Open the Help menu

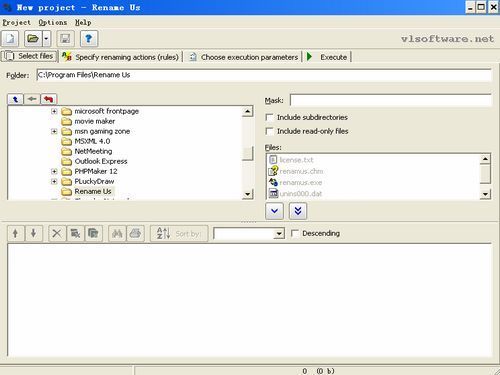[x=83, y=22]
